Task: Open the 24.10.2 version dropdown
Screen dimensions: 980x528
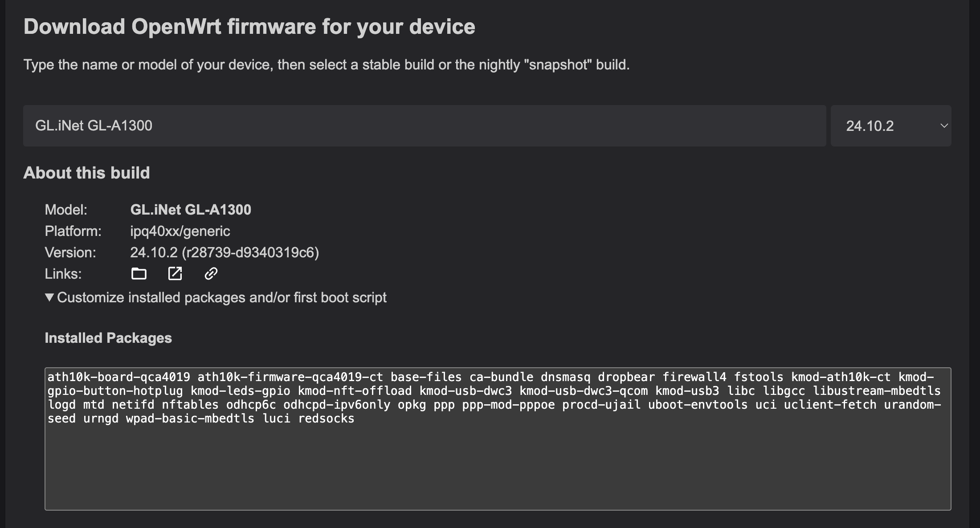Action: pos(890,126)
